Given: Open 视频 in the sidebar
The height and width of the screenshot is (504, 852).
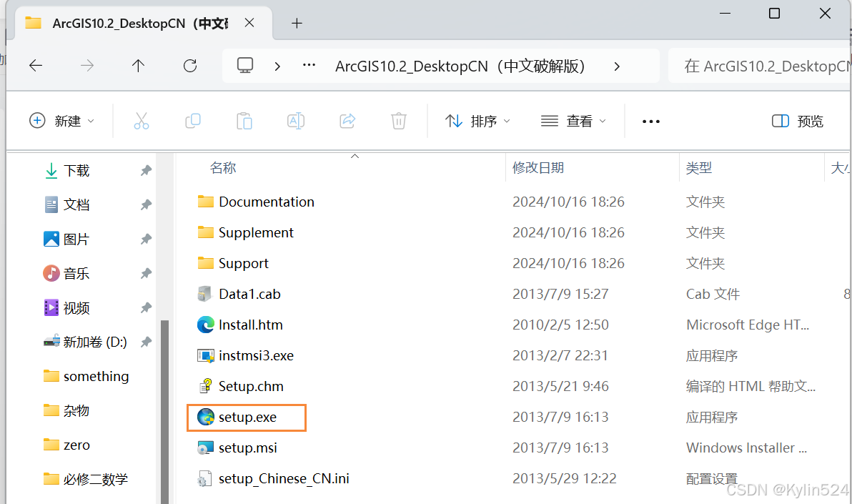Looking at the screenshot, I should tap(67, 308).
